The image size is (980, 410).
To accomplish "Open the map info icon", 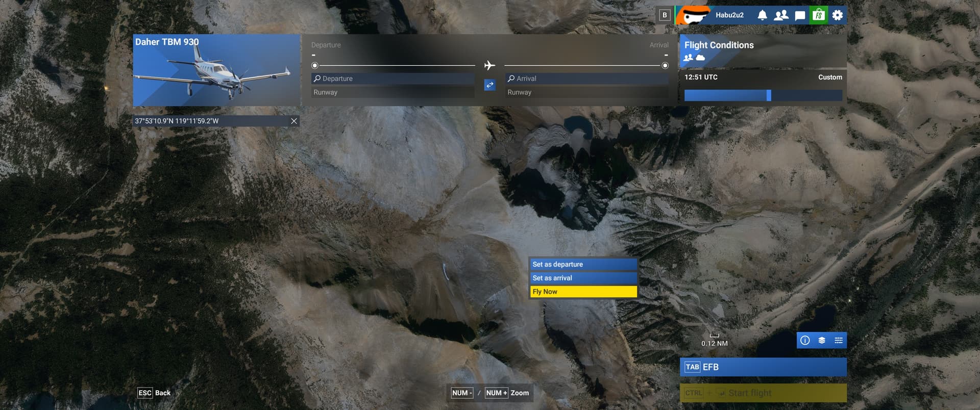I will pyautogui.click(x=805, y=340).
